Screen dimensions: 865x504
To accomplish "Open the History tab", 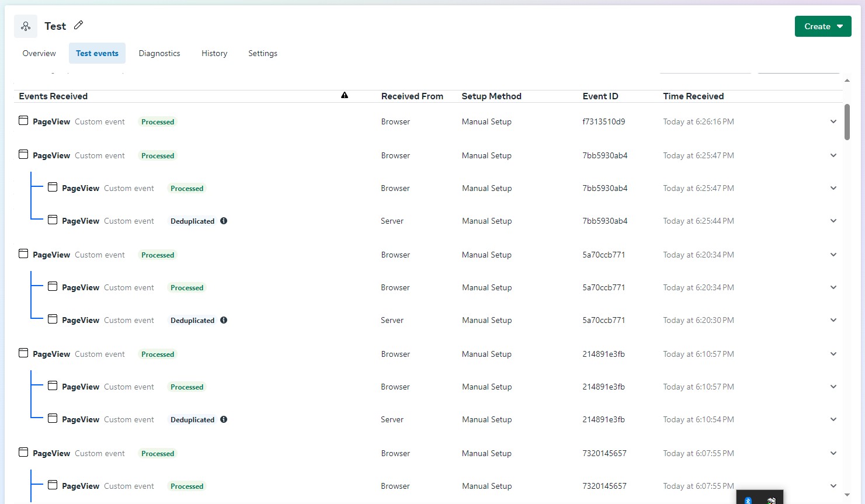I will point(214,53).
